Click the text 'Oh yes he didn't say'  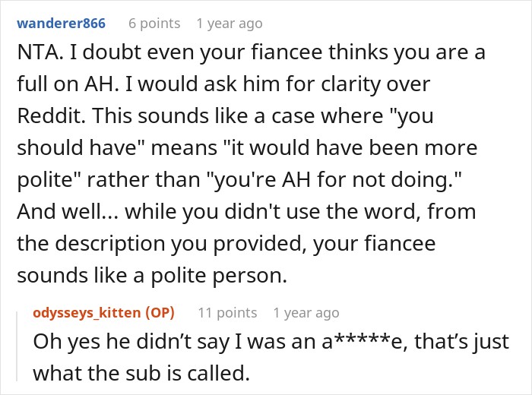131,341
